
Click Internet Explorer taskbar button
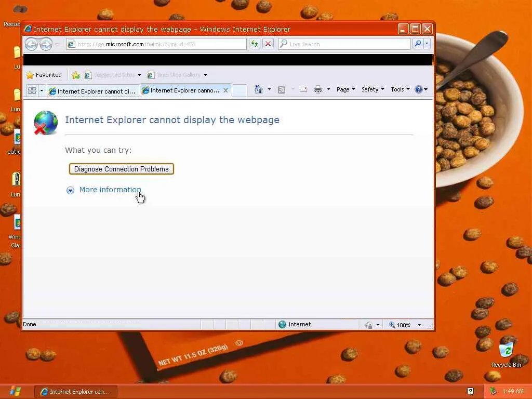[76, 392]
